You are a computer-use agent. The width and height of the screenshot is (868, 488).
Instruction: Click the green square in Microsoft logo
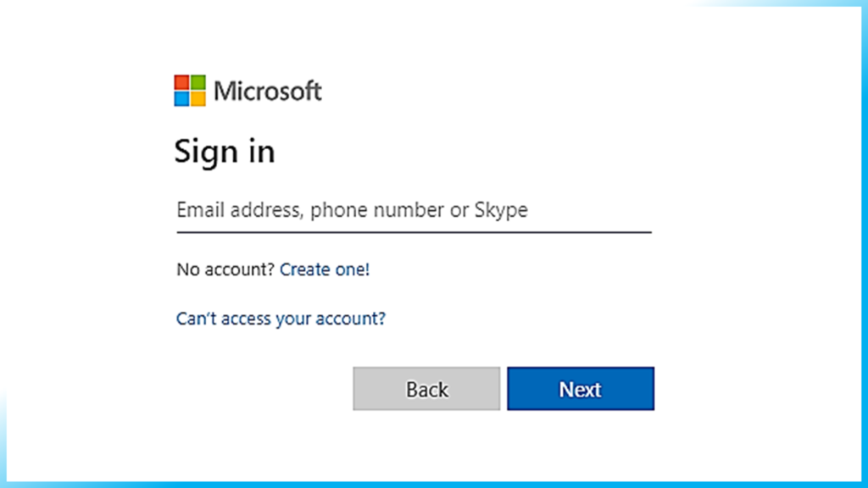click(198, 82)
